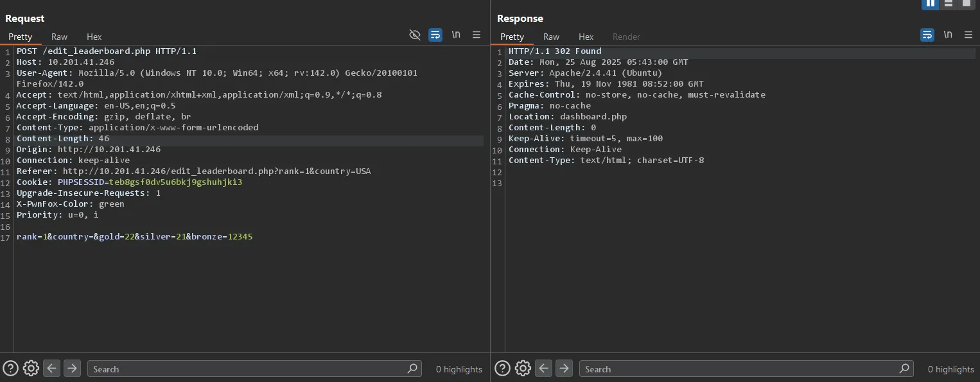
Task: Click the Response 0 highlights label
Action: tap(951, 369)
